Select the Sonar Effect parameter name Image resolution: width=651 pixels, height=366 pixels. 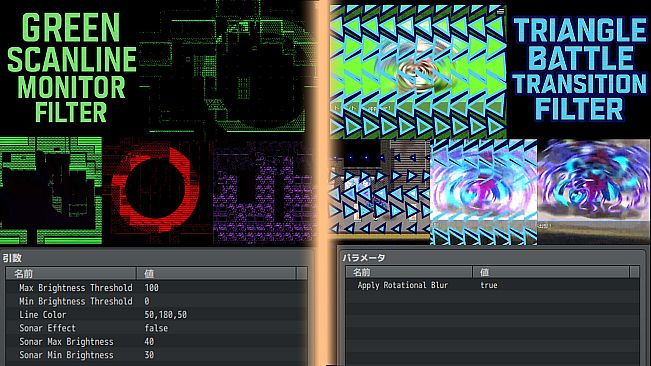point(47,328)
